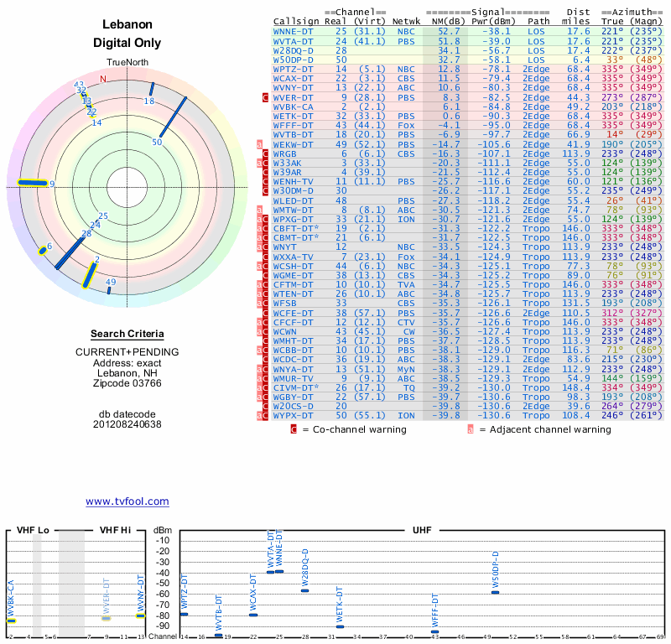This screenshot has height=644, width=671.
Task: Click the co-channel 'C' icon beside WYPX-DT
Action: pyautogui.click(x=266, y=415)
